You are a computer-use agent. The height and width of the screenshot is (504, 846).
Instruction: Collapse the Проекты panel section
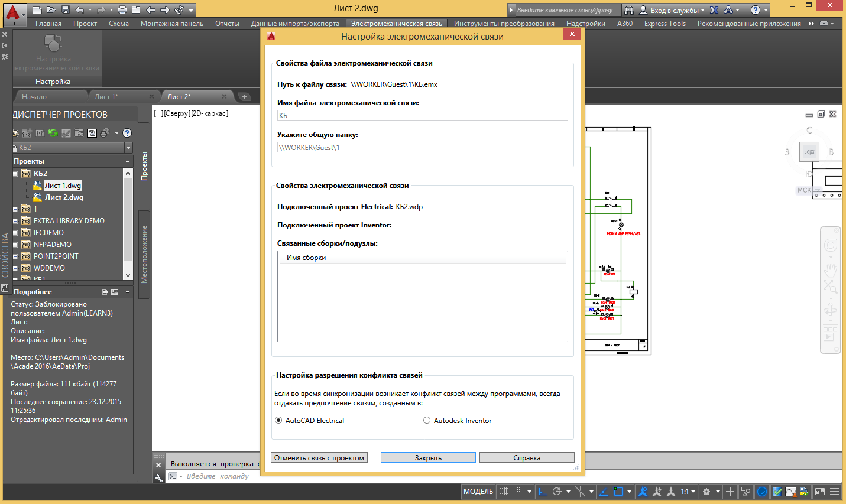pos(128,161)
